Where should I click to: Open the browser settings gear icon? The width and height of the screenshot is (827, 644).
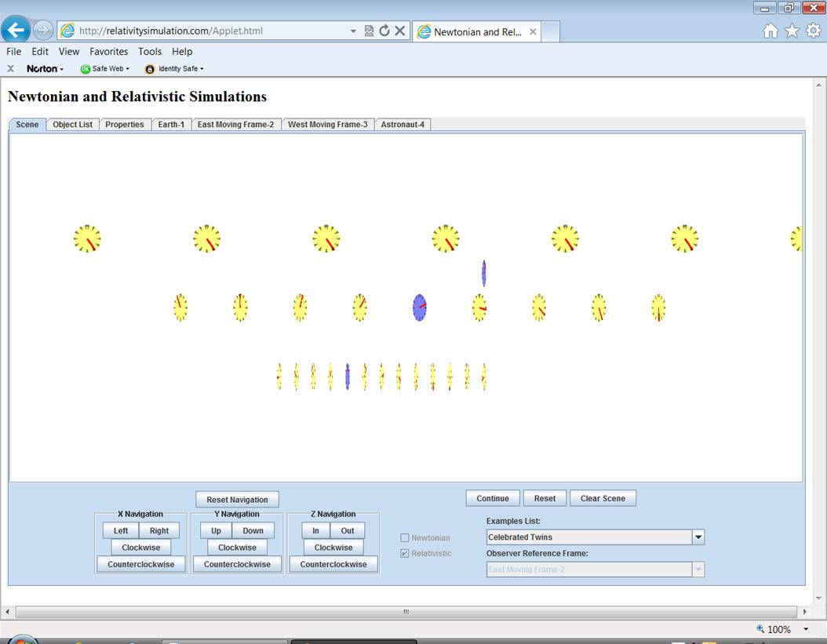[813, 31]
